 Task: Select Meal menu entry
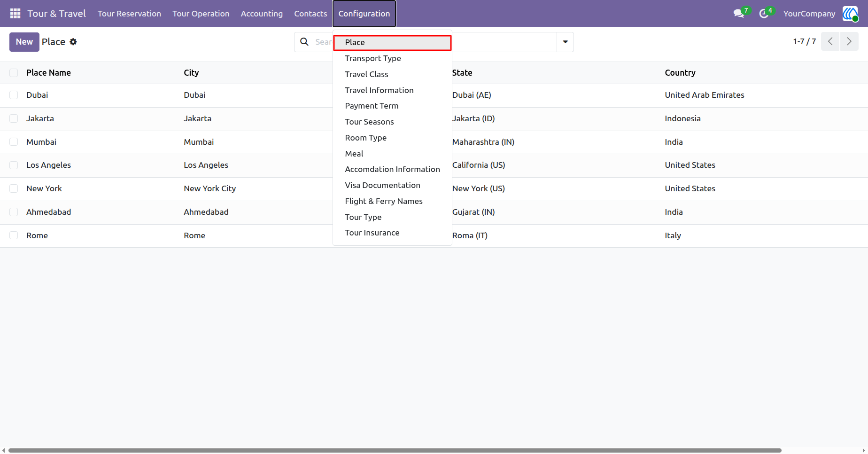(x=392, y=154)
